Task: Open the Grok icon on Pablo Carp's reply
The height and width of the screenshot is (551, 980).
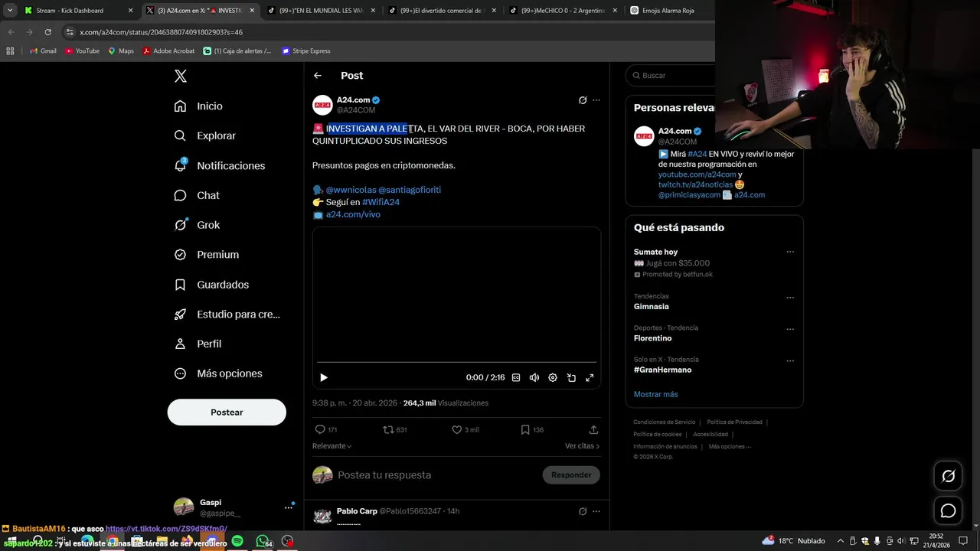Action: (x=583, y=511)
